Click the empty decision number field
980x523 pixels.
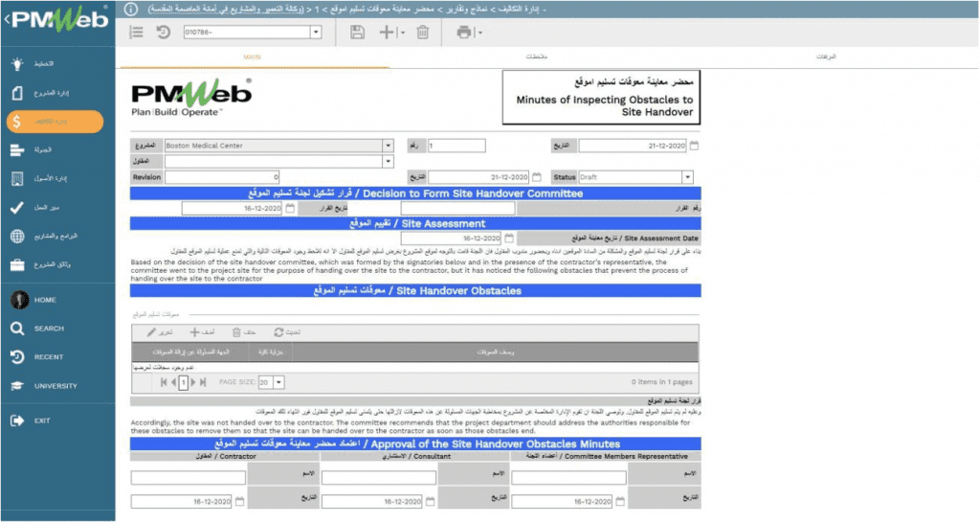[x=457, y=208]
